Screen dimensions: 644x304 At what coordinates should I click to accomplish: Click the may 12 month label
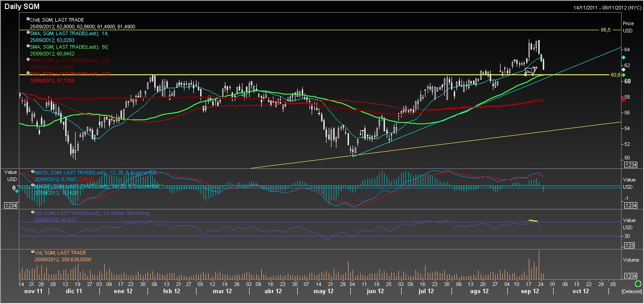[x=323, y=291]
